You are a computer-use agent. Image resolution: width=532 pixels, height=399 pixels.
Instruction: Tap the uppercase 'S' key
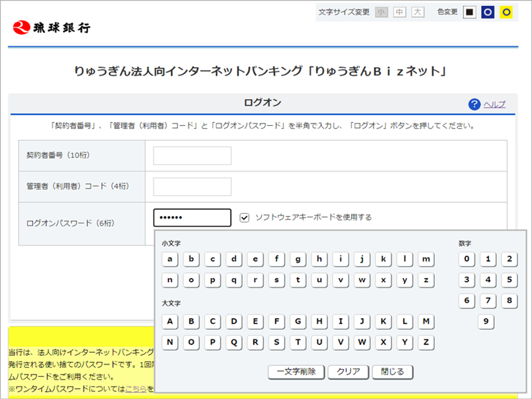point(277,342)
